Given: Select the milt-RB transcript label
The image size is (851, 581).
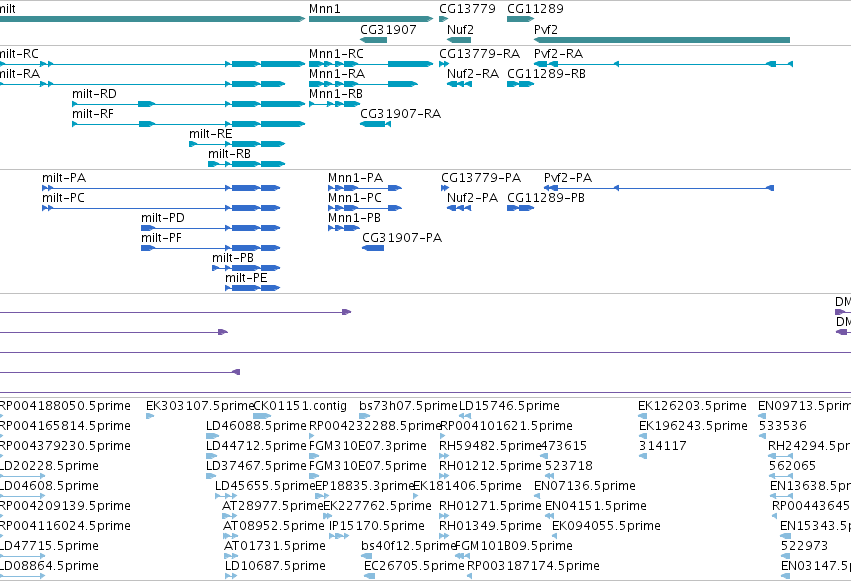Looking at the screenshot, I should point(230,154).
